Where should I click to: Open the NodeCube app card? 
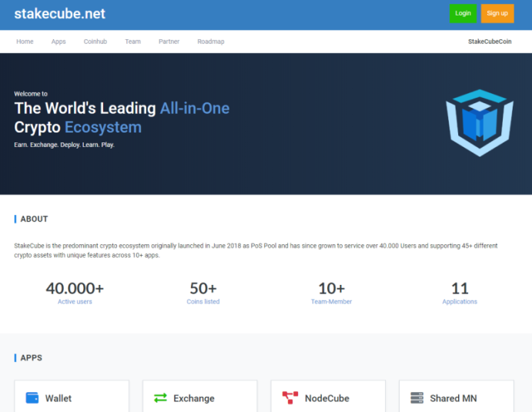coord(328,396)
